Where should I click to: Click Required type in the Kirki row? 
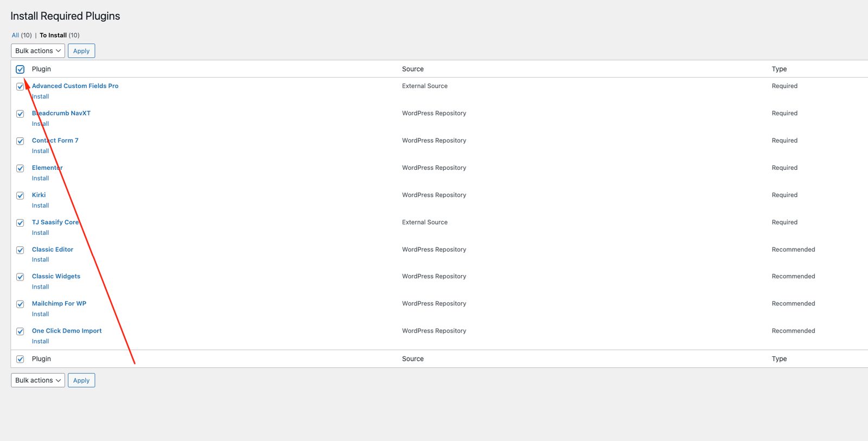(x=784, y=195)
